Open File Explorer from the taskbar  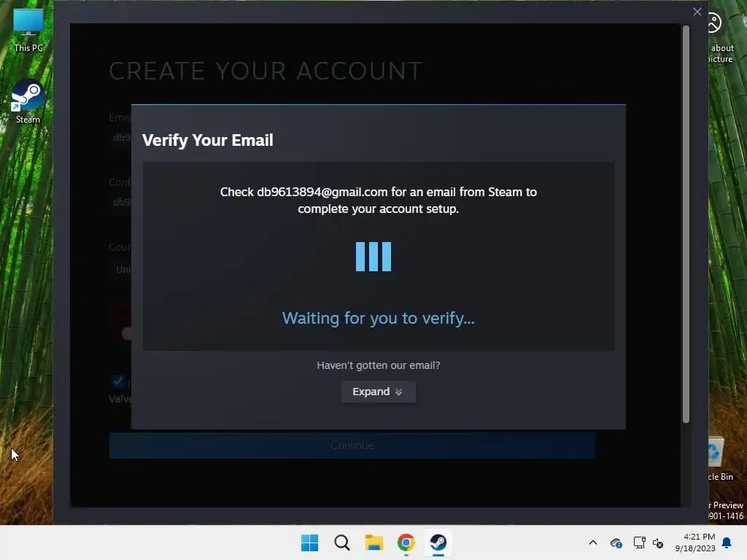[374, 542]
